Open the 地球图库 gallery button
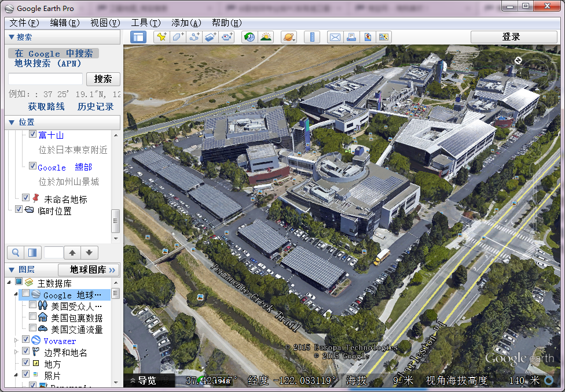565x392 pixels. point(89,269)
